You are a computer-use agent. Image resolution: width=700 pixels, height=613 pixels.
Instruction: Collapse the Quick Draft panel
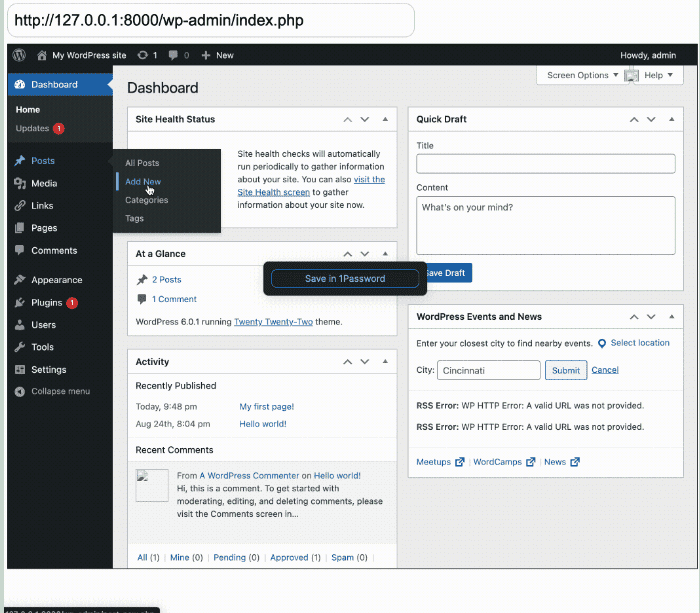click(x=671, y=119)
